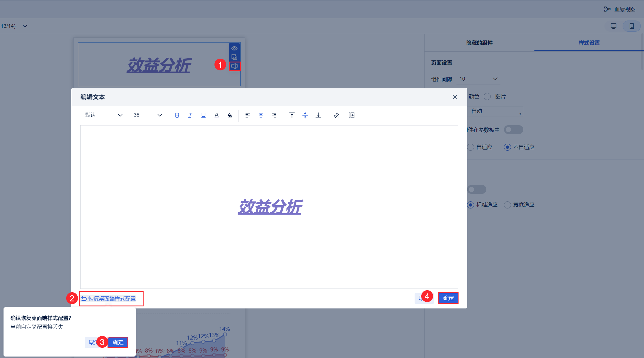The image size is (644, 358).
Task: Select the 自适应 radio option
Action: point(471,147)
